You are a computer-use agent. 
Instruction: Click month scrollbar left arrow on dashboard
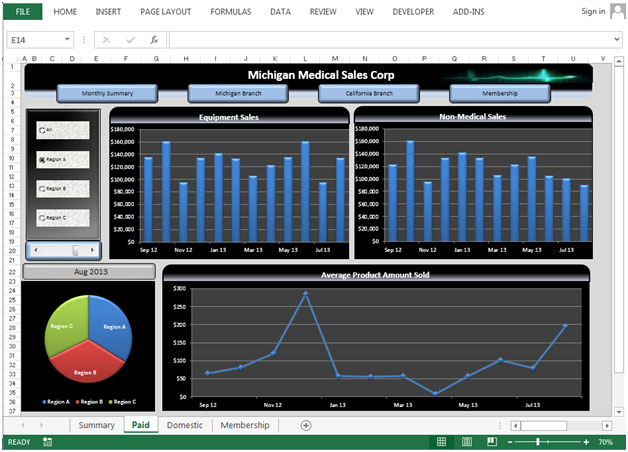pos(36,250)
